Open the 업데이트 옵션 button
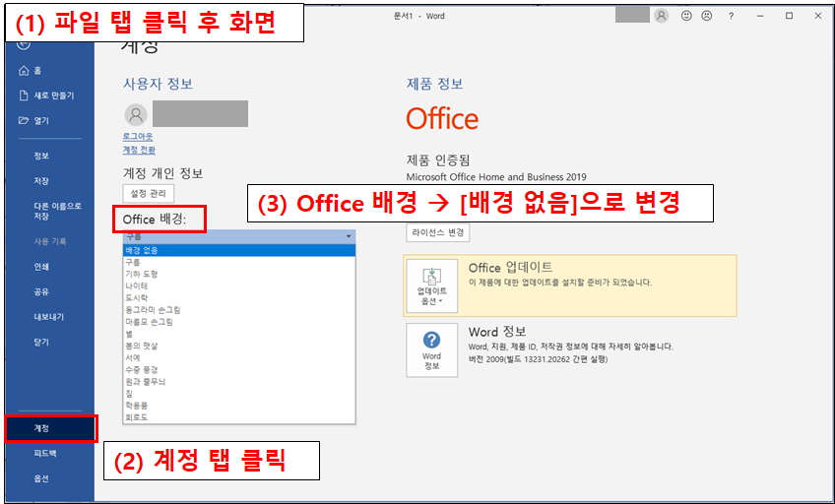Screen dimensions: 835x504 (x=432, y=286)
